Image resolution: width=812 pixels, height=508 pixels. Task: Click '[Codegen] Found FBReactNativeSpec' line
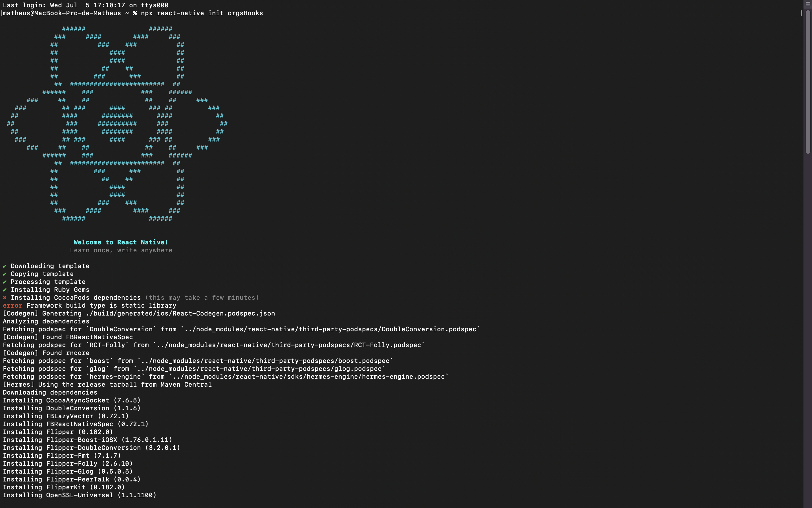pyautogui.click(x=68, y=337)
